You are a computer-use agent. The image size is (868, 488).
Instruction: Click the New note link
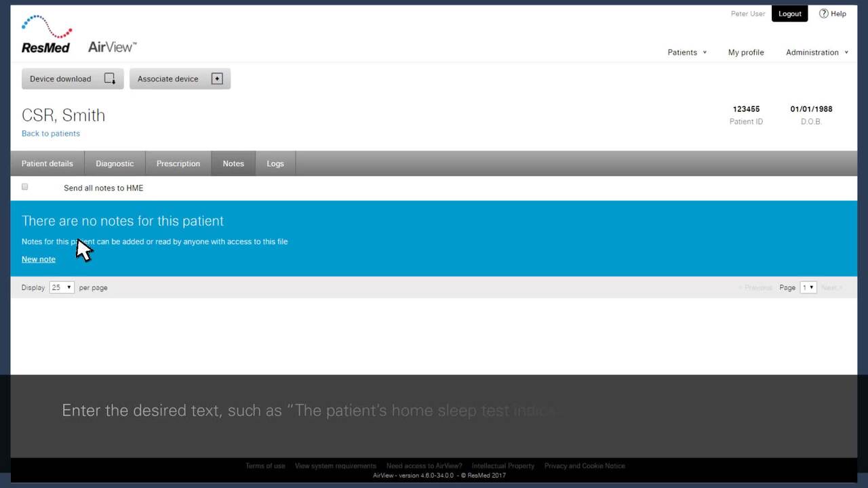(x=39, y=259)
